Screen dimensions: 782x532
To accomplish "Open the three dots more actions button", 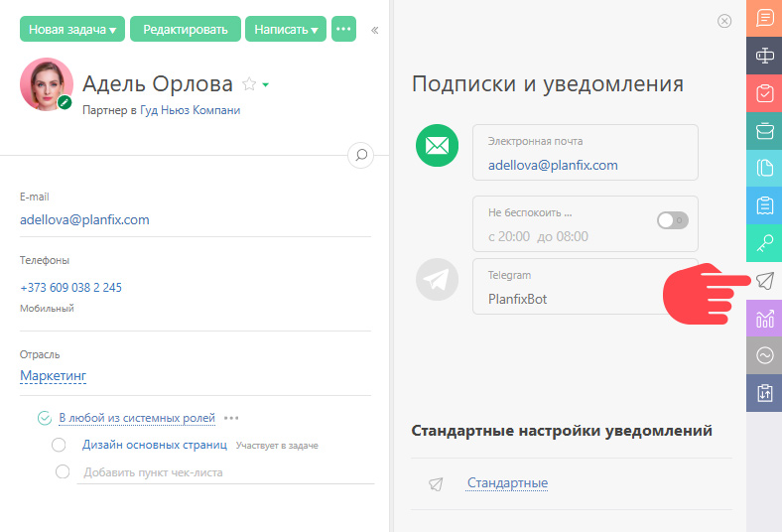I will point(343,29).
